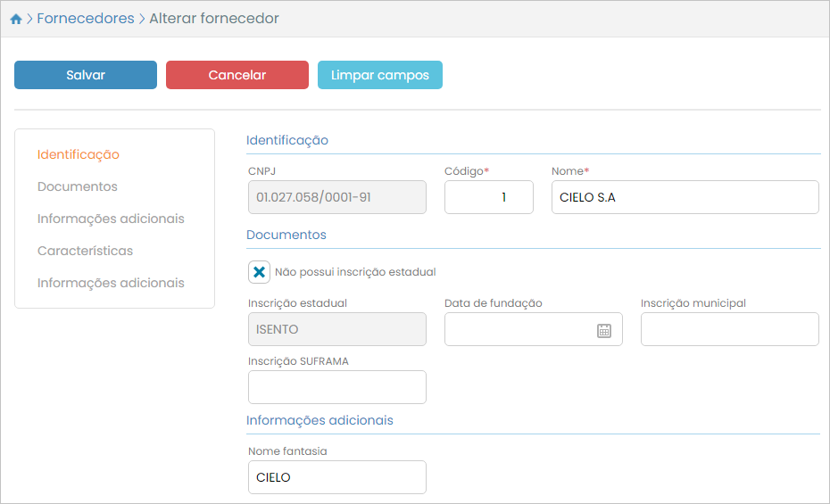The height and width of the screenshot is (504, 830).
Task: Focus the Inscrição SUFRAMA input field
Action: click(337, 387)
